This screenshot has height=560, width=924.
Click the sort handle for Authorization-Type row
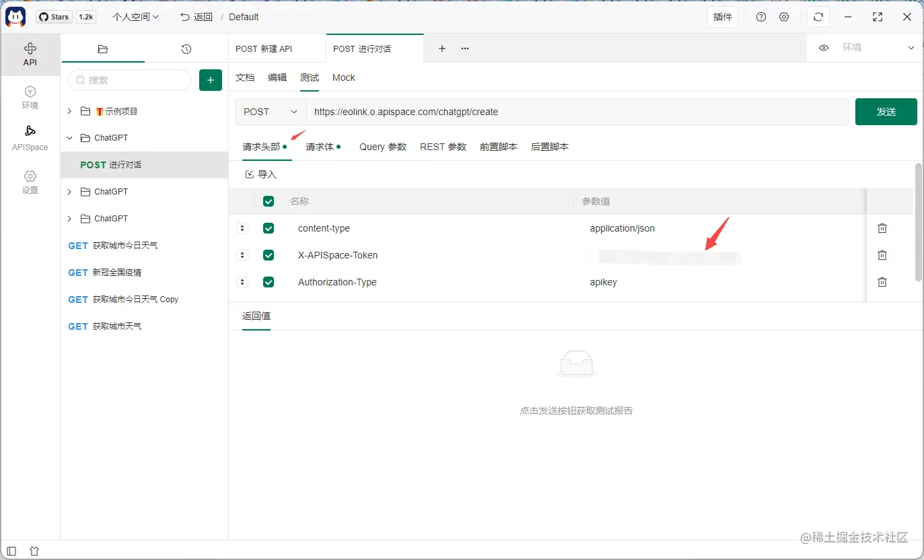click(x=243, y=282)
